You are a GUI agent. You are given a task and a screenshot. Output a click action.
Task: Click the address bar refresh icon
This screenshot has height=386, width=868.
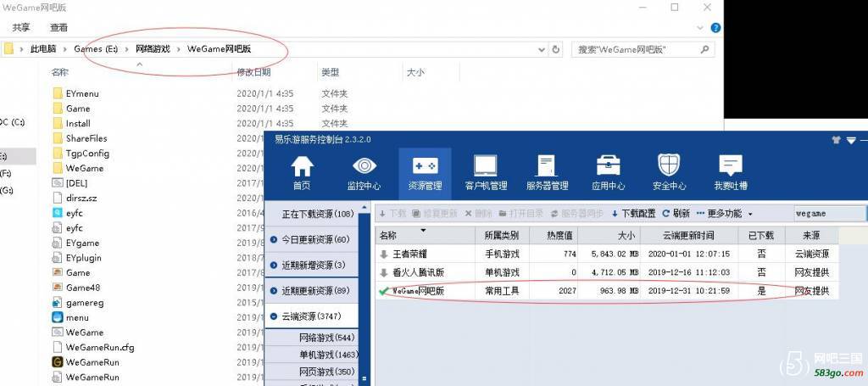pos(556,49)
